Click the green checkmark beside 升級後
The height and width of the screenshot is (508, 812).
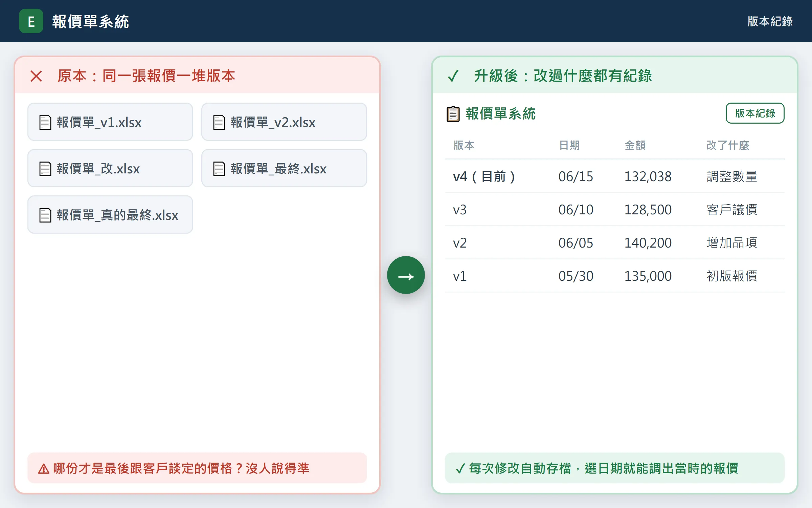coord(453,76)
